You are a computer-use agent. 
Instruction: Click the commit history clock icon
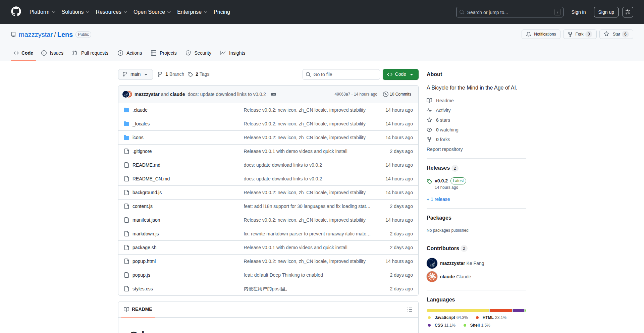coord(385,94)
